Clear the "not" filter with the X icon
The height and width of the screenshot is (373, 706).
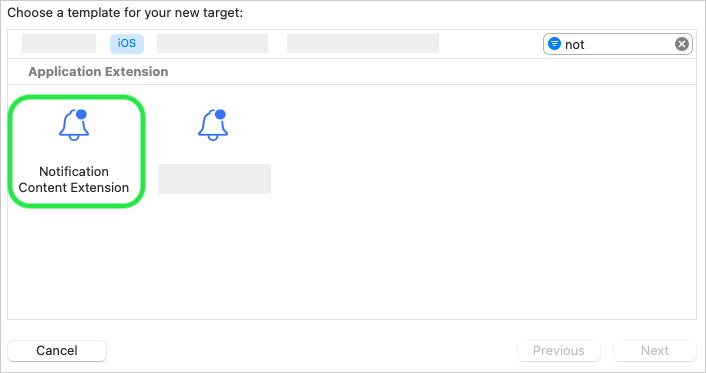[x=682, y=44]
